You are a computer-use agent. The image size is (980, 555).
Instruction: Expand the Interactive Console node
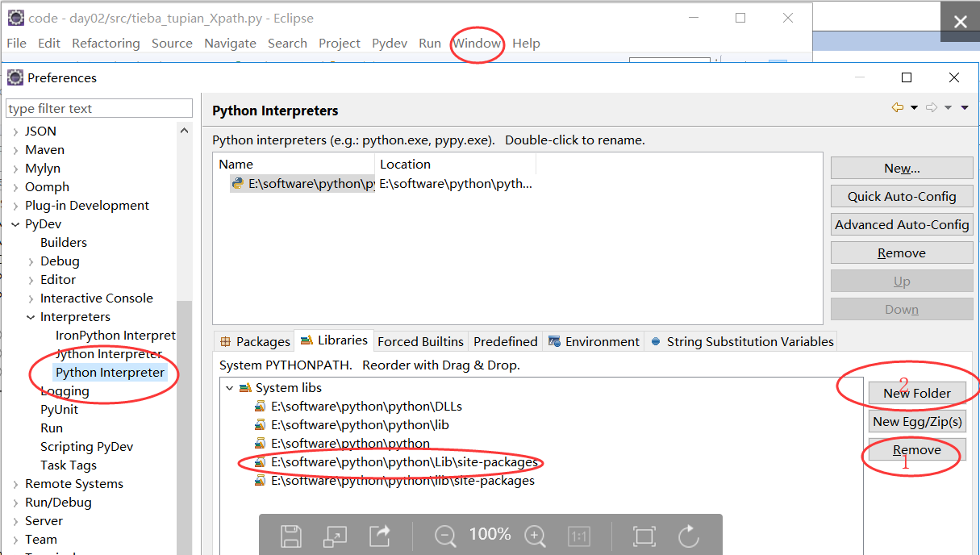pyautogui.click(x=31, y=298)
